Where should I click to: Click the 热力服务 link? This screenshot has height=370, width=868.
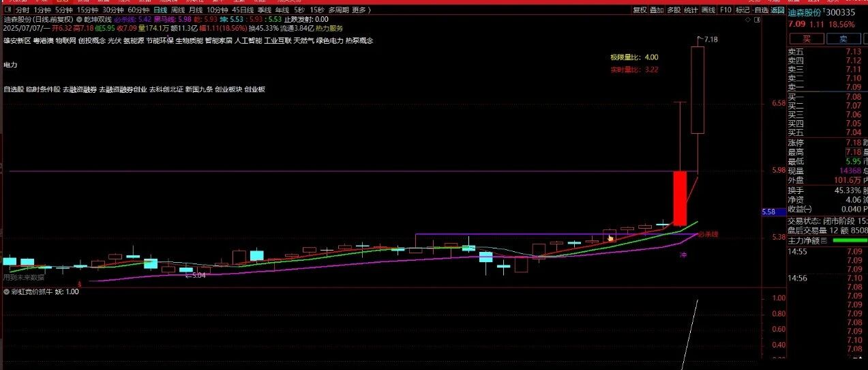pos(329,29)
